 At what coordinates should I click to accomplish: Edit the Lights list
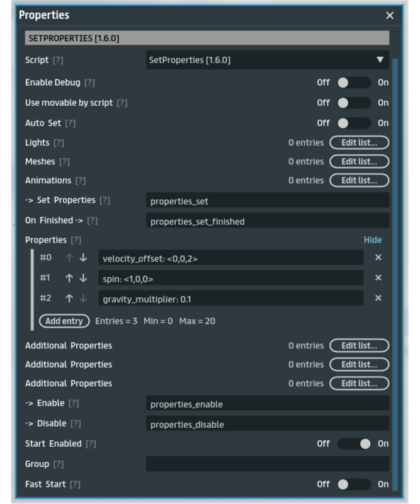pyautogui.click(x=359, y=143)
